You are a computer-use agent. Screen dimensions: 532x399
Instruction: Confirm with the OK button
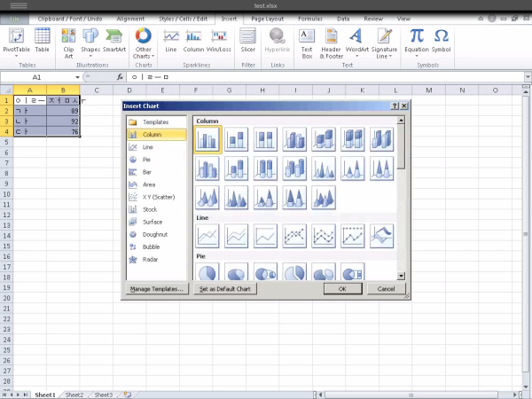[x=342, y=289]
